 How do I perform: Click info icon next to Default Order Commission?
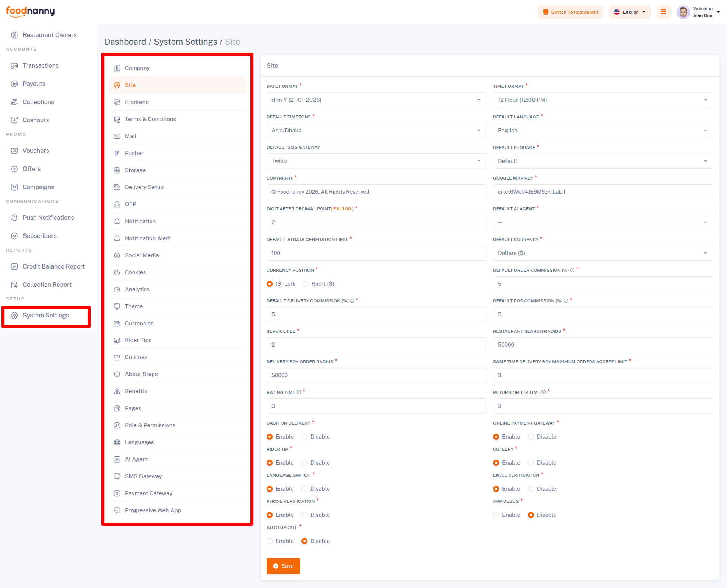[572, 270]
